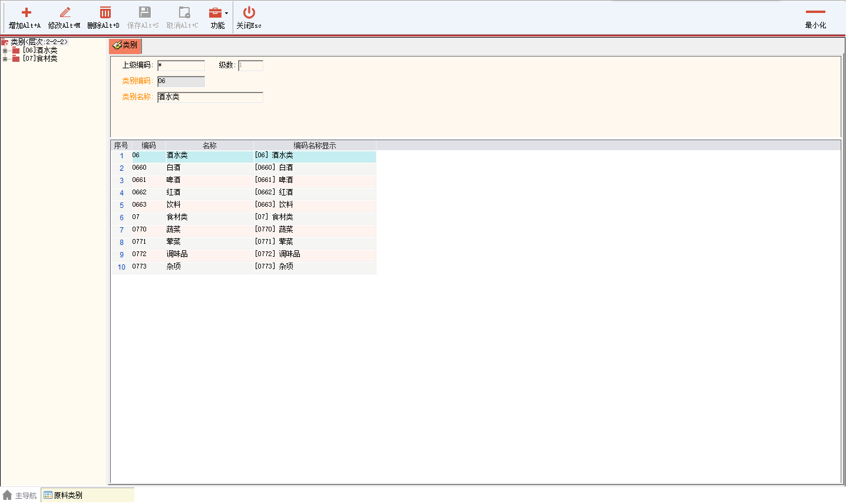
Task: Click the code cell 0772
Action: coord(148,255)
